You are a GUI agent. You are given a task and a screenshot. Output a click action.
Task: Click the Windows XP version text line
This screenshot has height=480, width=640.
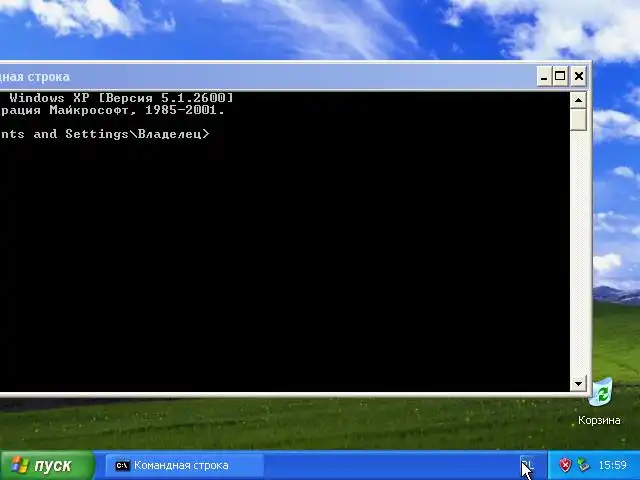click(x=117, y=98)
